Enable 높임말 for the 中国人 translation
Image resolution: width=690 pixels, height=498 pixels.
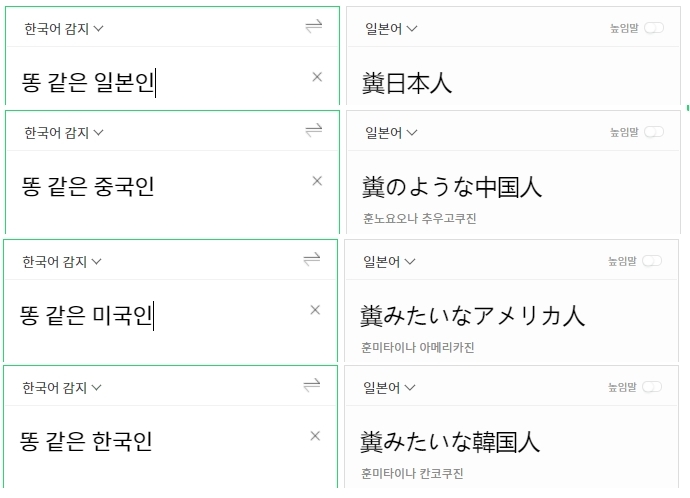point(654,132)
